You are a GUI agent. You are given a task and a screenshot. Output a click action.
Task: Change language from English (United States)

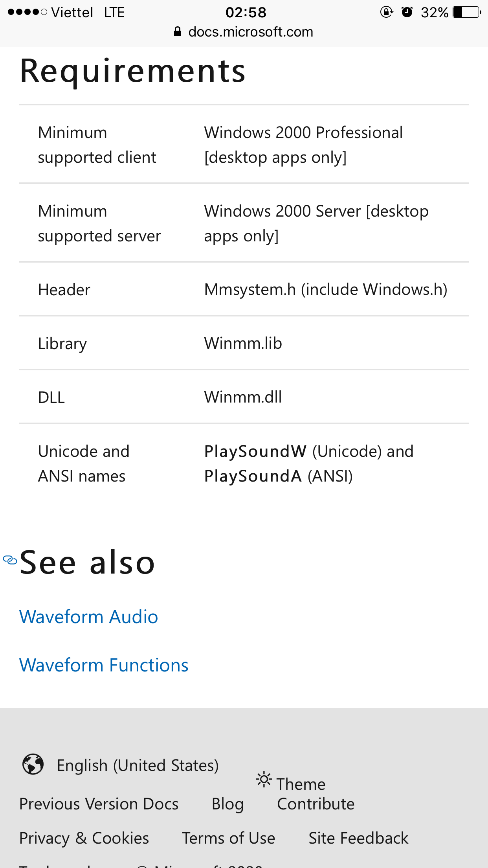[x=138, y=765]
